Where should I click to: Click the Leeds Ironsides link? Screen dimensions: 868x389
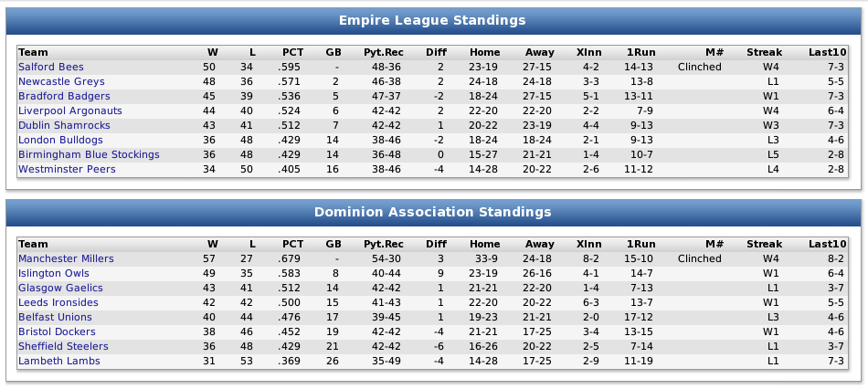[x=58, y=303]
